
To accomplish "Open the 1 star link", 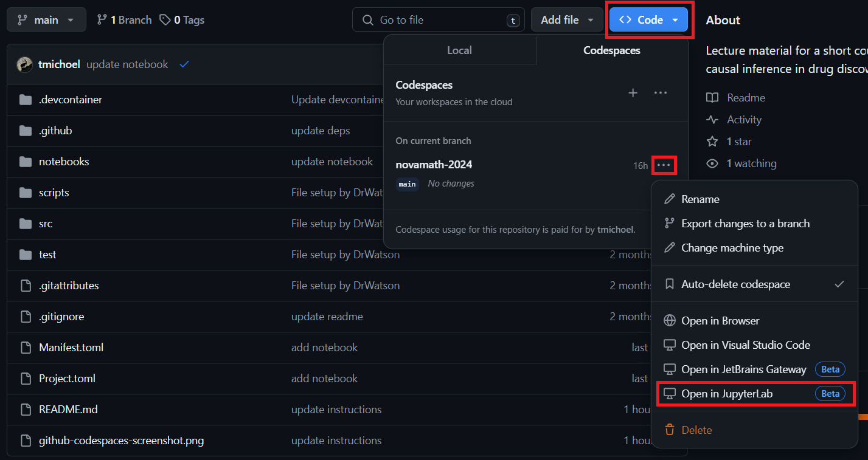I will click(x=739, y=142).
